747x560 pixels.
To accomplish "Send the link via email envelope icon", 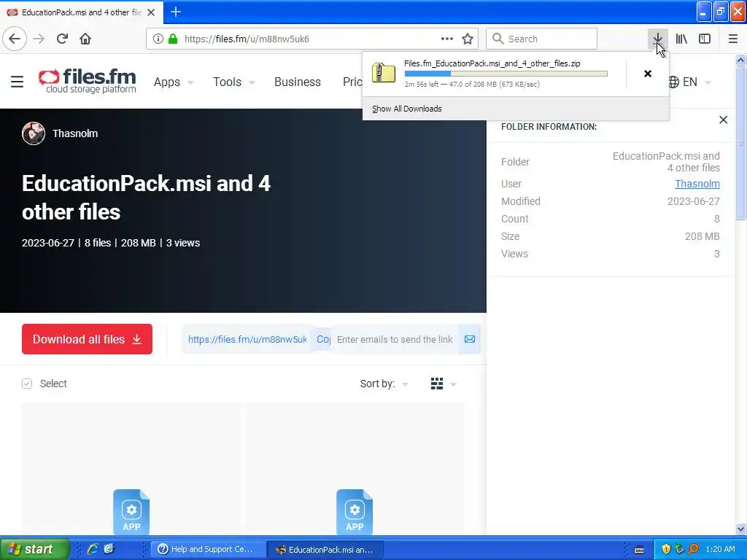I will point(470,339).
